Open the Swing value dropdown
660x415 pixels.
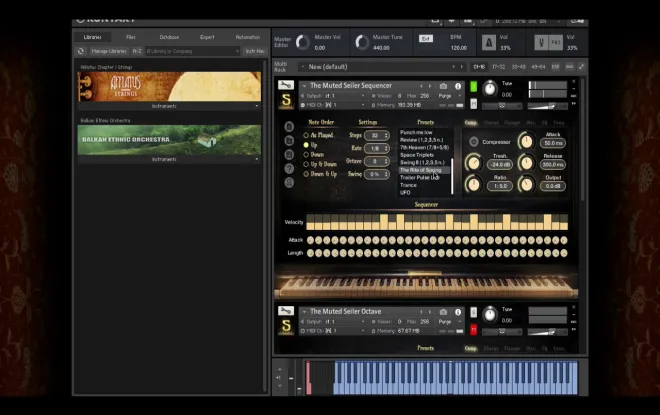pyautogui.click(x=377, y=174)
